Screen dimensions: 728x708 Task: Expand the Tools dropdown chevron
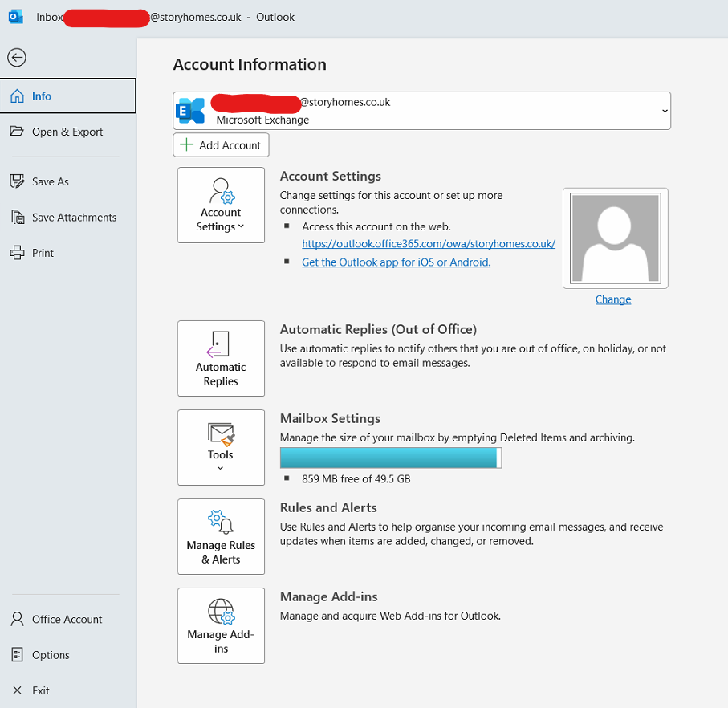coord(220,468)
